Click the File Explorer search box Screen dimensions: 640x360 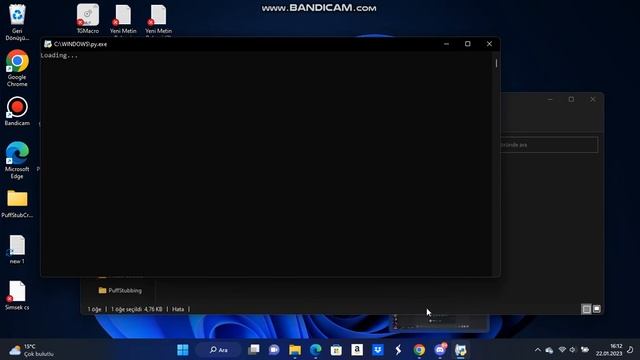point(549,145)
